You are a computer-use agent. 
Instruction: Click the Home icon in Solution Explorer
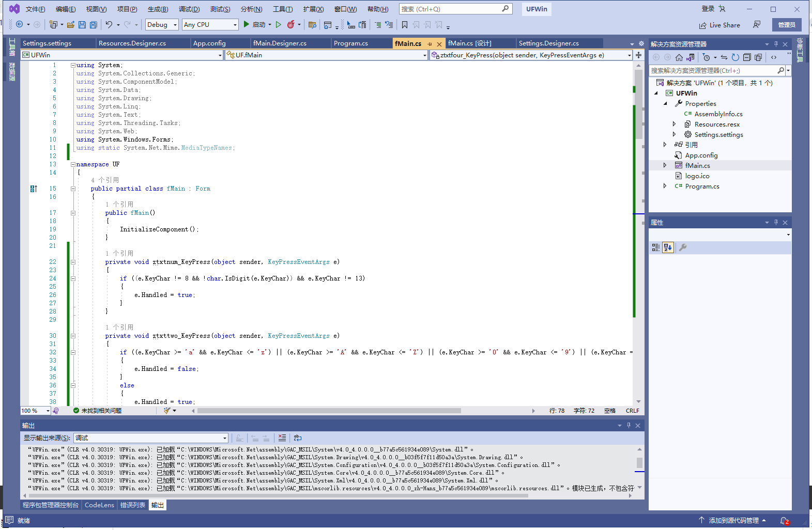(x=679, y=57)
